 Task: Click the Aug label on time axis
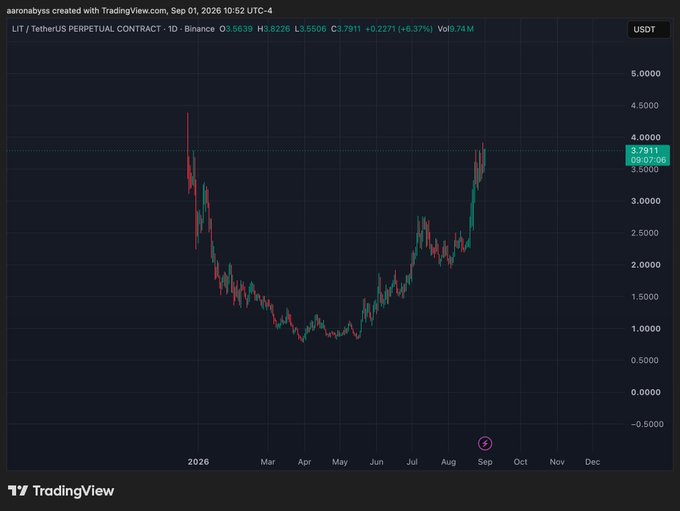[x=448, y=462]
